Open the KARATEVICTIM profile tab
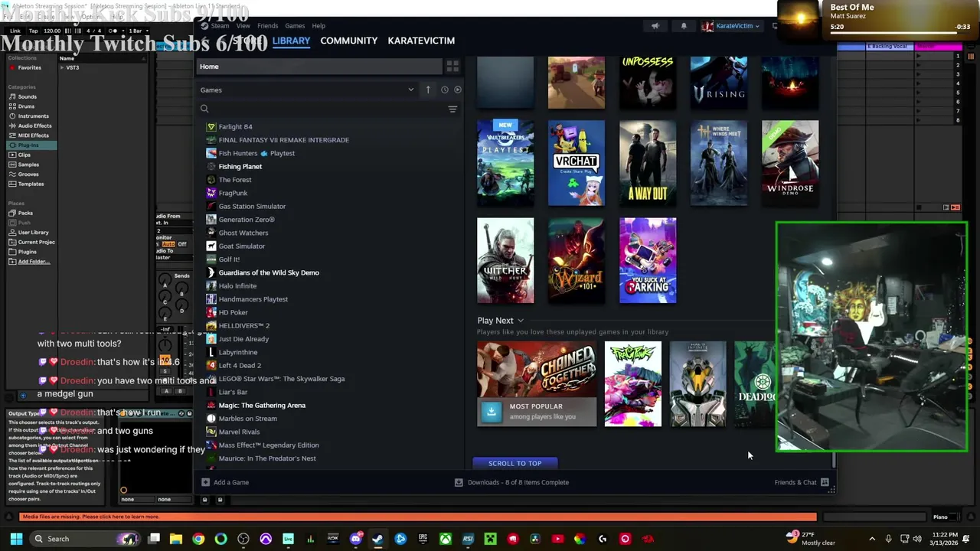Image resolution: width=980 pixels, height=551 pixels. pyautogui.click(x=421, y=41)
